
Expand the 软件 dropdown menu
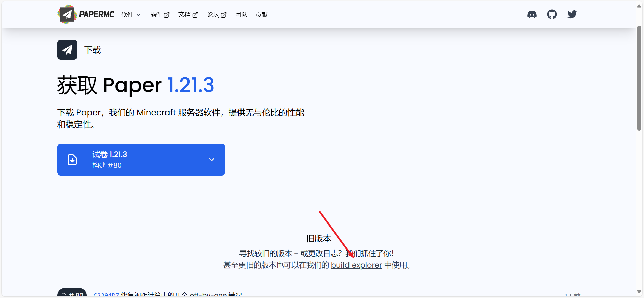[x=131, y=15]
